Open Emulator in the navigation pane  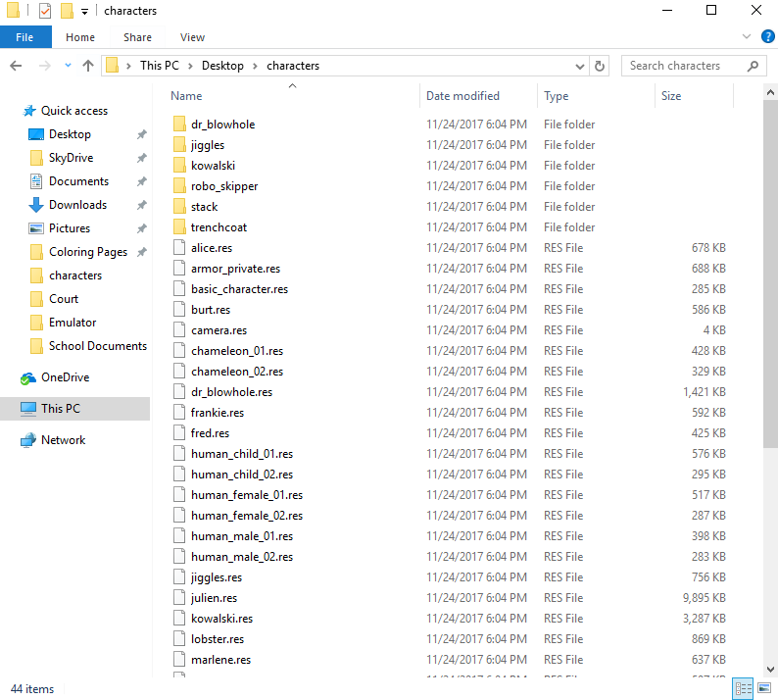[72, 323]
